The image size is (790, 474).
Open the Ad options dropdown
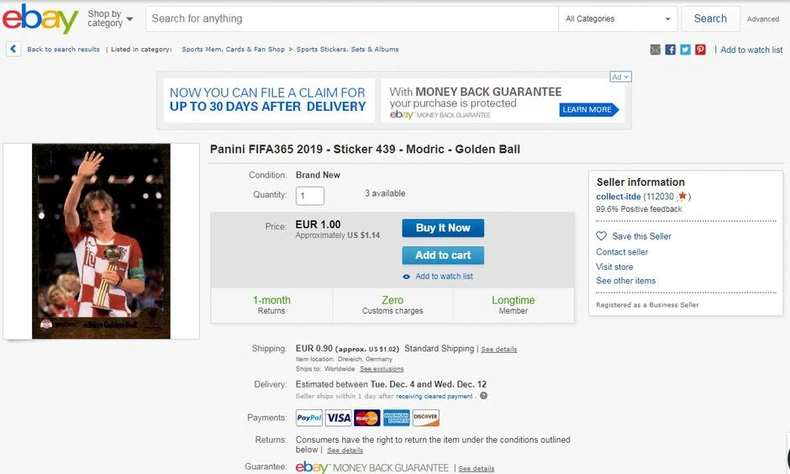point(620,77)
